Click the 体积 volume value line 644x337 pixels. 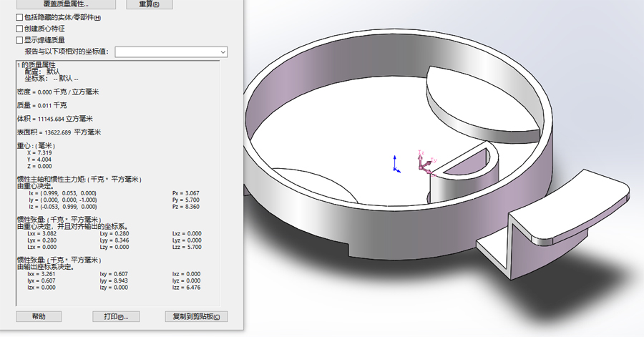point(55,119)
